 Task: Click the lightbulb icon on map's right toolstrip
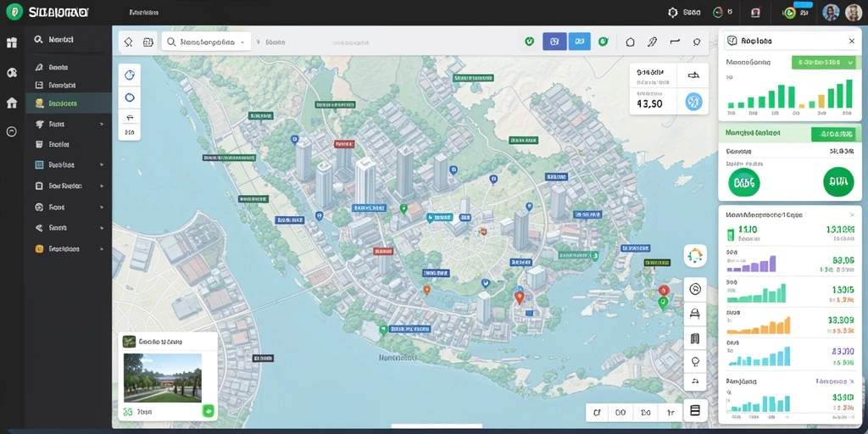pos(695,361)
